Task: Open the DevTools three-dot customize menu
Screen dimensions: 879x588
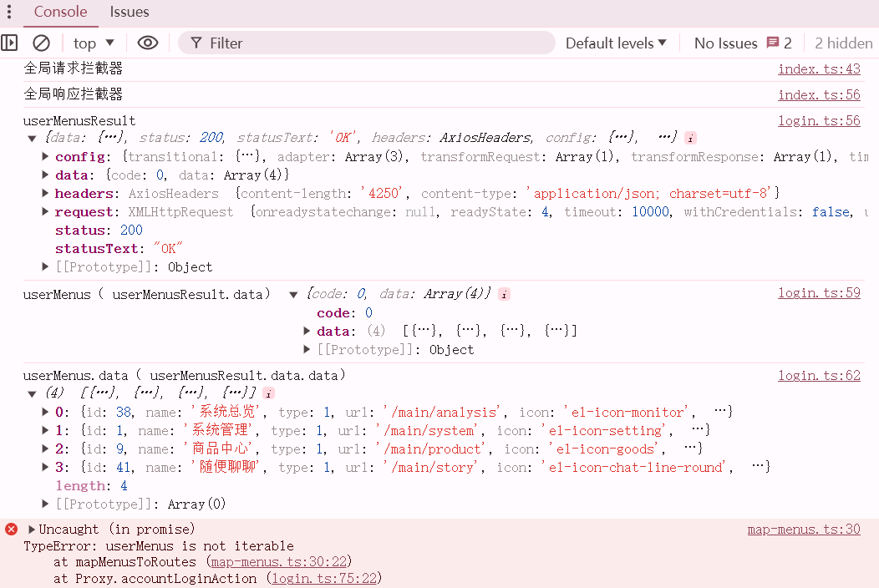Action: click(x=9, y=12)
